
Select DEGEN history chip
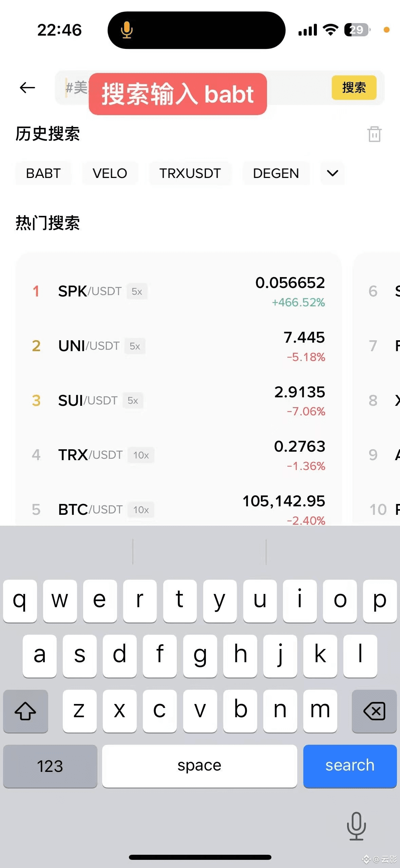[x=276, y=173]
